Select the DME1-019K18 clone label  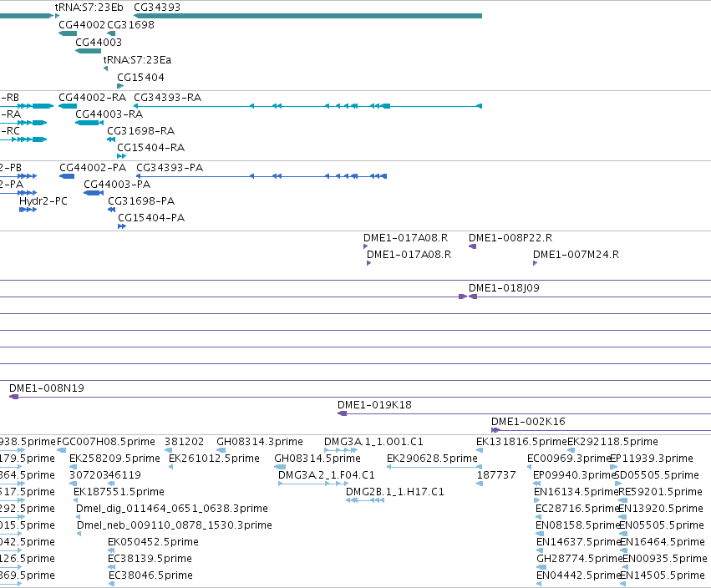point(374,405)
